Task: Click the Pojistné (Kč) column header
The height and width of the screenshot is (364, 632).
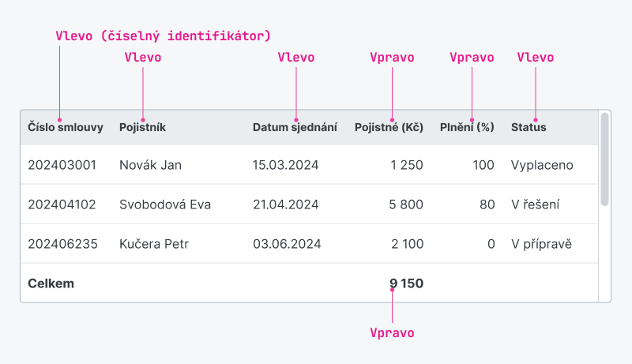Action: (x=389, y=127)
